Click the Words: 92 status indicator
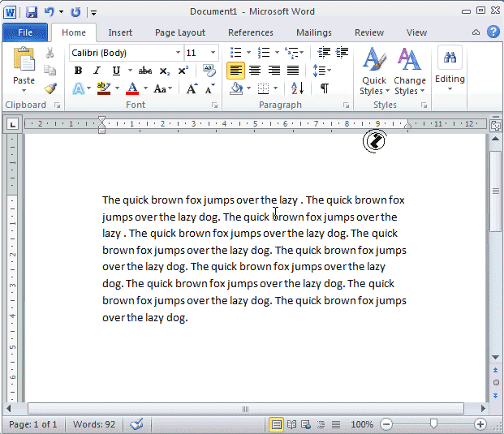 click(x=93, y=424)
